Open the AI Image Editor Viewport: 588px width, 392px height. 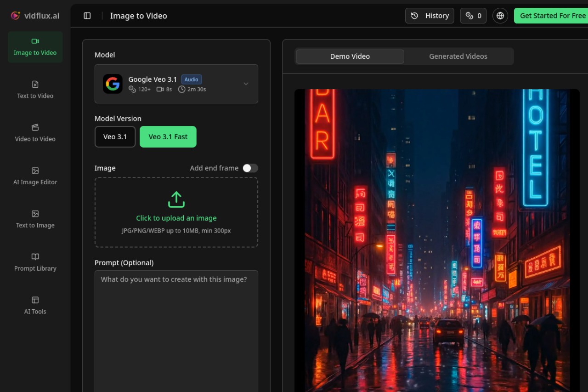35,176
